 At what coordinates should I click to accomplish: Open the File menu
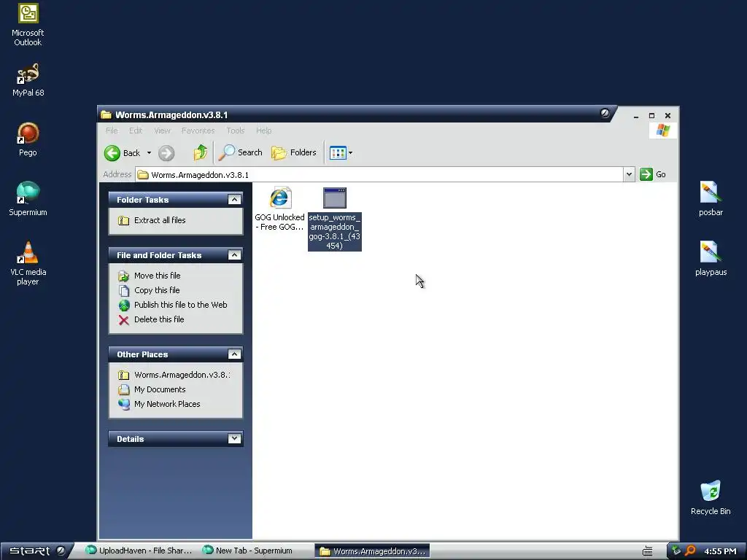point(112,131)
